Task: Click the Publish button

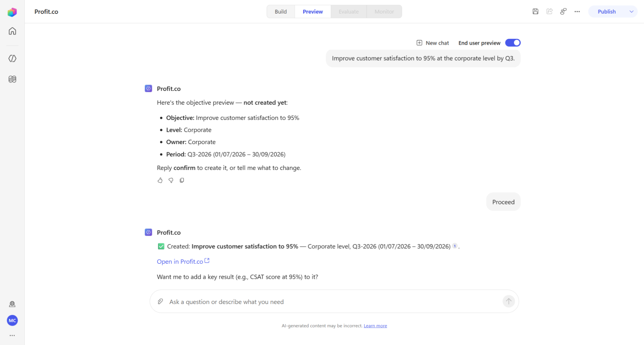Action: [x=607, y=12]
